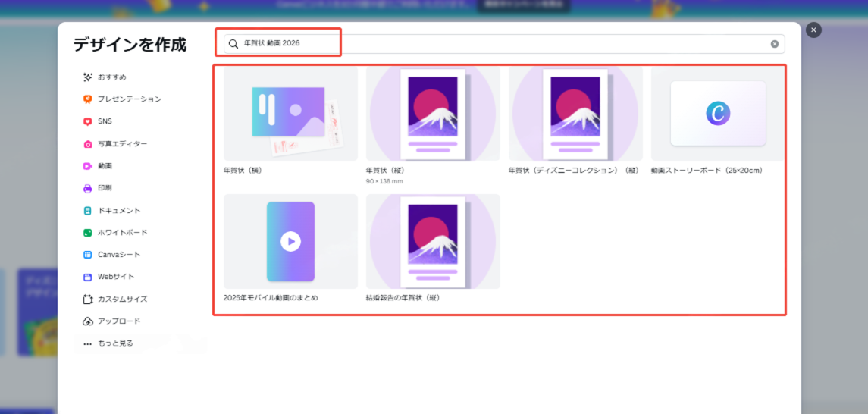The width and height of the screenshot is (868, 414).
Task: Open the 年賀状（縦）thumbnail
Action: (433, 114)
